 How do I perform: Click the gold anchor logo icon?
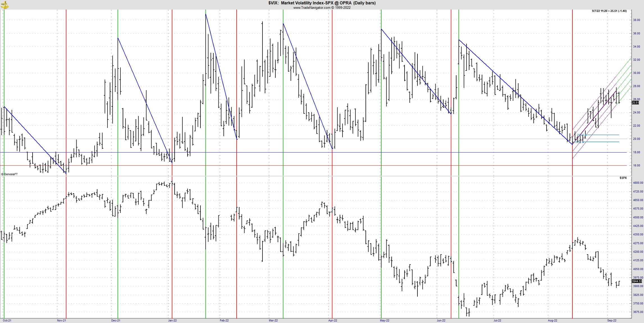pyautogui.click(x=5, y=5)
